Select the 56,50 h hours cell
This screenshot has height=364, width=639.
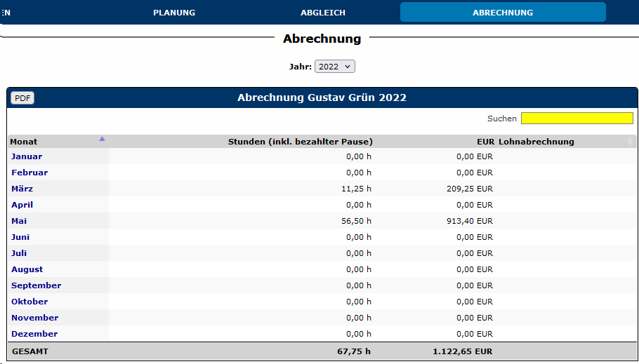pos(356,221)
